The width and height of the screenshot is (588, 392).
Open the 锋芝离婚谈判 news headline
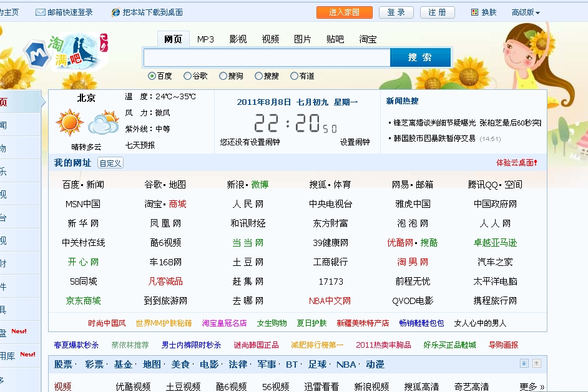pyautogui.click(x=434, y=123)
